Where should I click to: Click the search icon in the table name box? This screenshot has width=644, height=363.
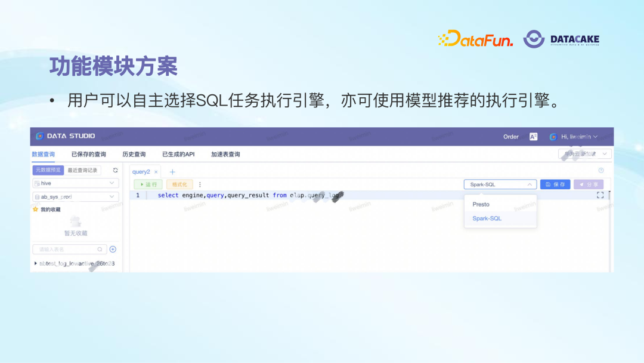pos(100,248)
